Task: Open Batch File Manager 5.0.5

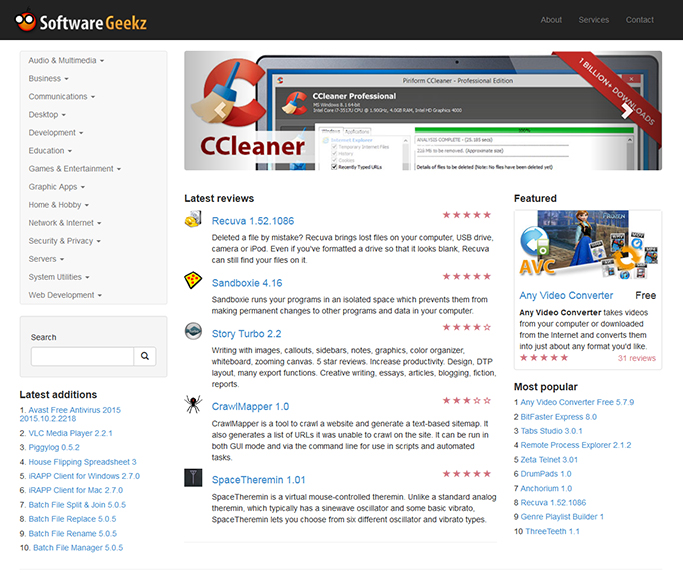Action: (x=78, y=548)
